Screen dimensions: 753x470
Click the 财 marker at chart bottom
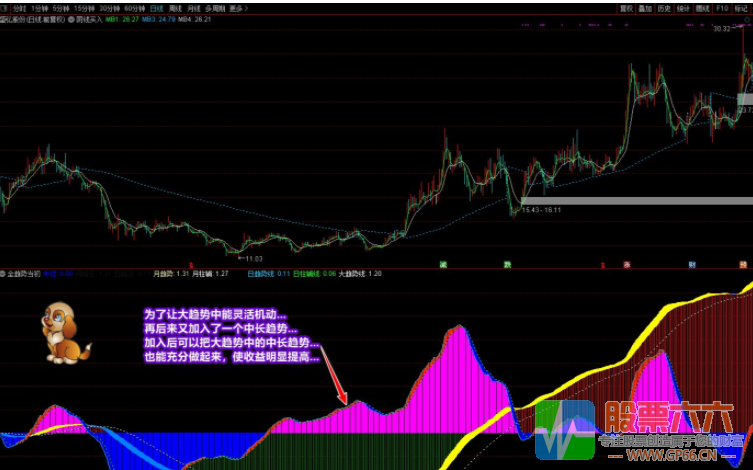[691, 264]
